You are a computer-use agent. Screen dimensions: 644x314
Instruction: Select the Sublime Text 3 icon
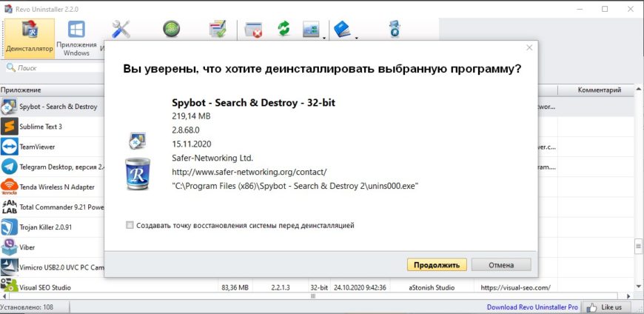click(9, 127)
